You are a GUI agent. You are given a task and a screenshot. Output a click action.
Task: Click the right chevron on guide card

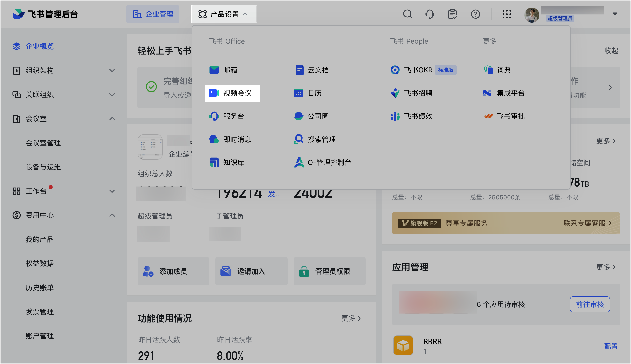[610, 87]
